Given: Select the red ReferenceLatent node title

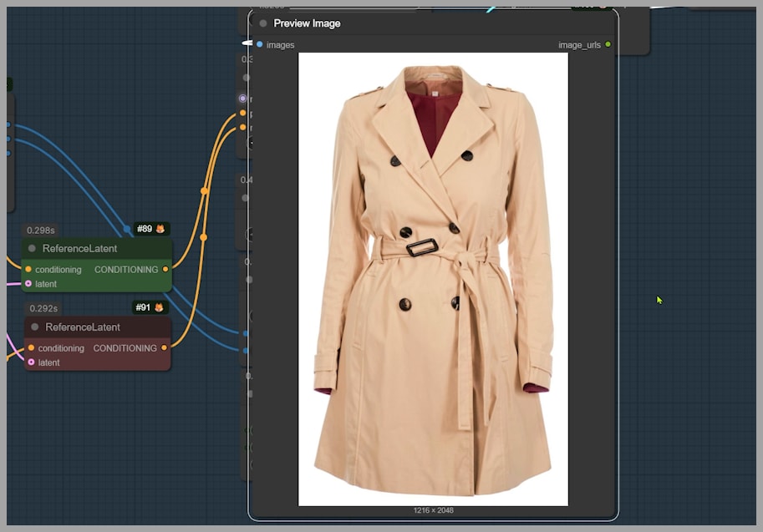Looking at the screenshot, I should pyautogui.click(x=83, y=327).
